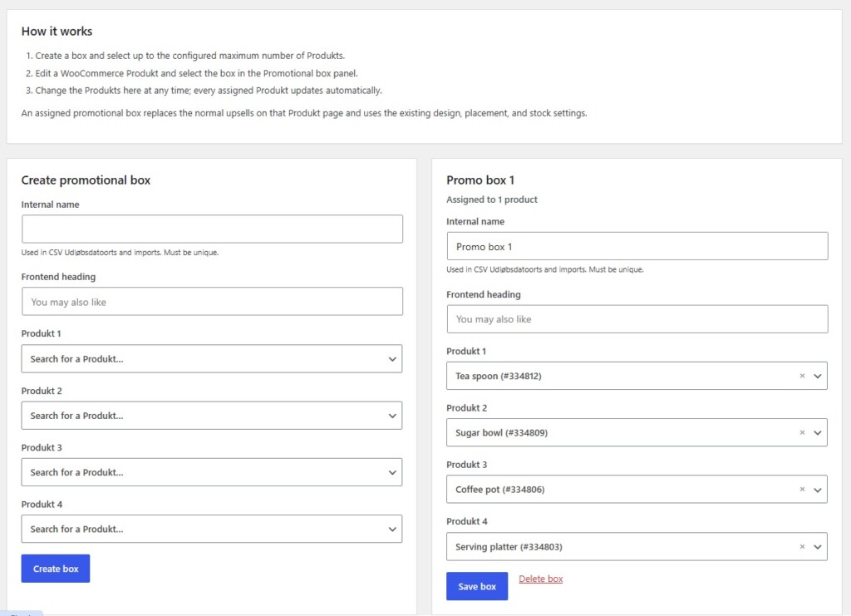Edit the Internal name field containing "Promo box 1"
The width and height of the screenshot is (851, 616).
[637, 246]
